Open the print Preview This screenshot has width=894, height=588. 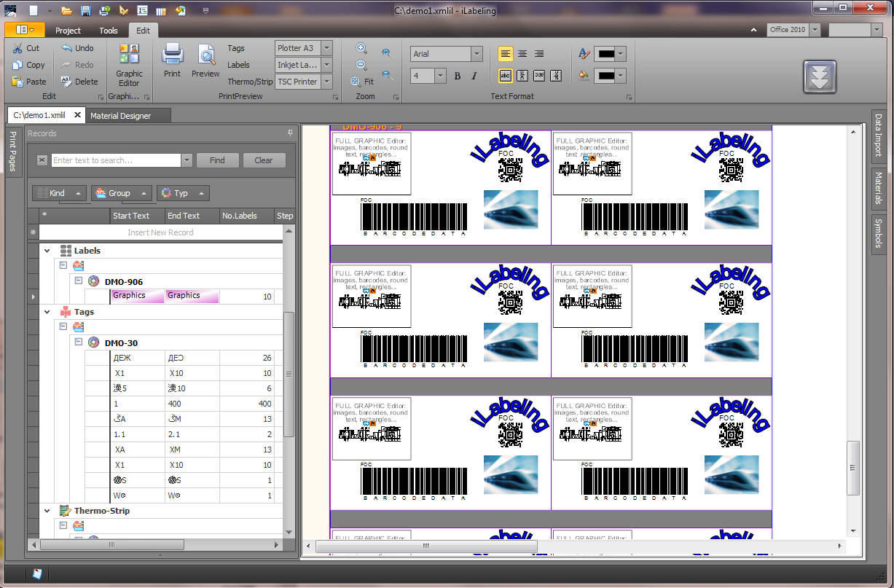205,60
